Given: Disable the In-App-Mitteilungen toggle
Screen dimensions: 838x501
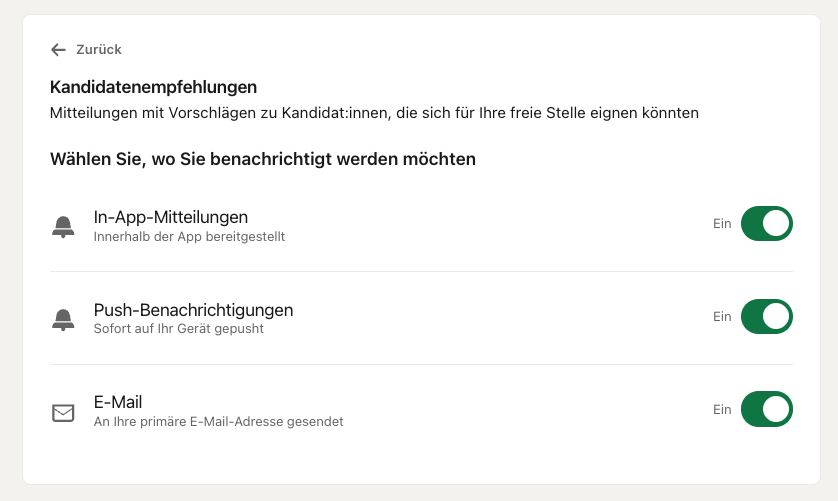Looking at the screenshot, I should click(766, 223).
